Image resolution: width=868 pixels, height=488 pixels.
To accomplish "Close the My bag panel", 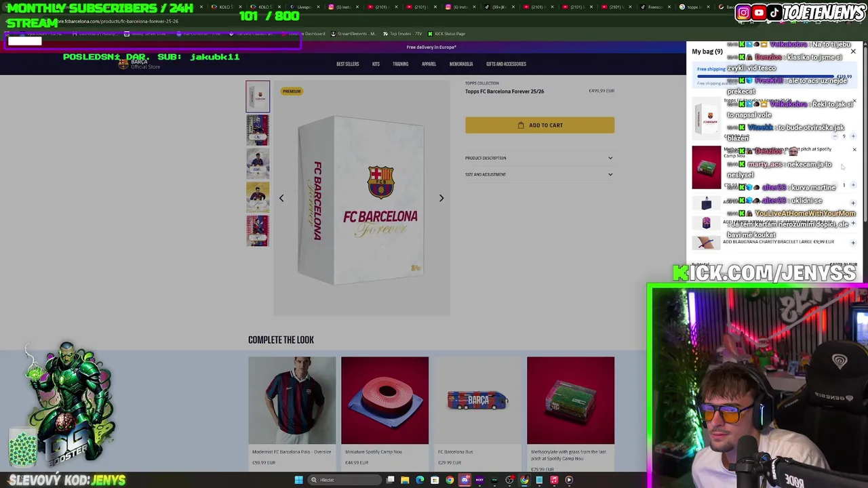I will [853, 52].
